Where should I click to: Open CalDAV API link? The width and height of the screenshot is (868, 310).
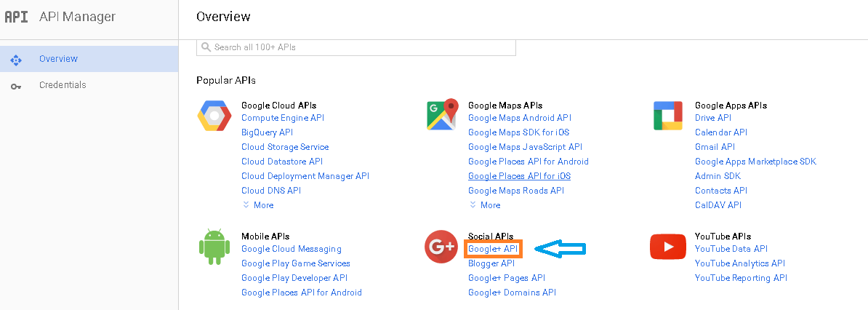[718, 204]
